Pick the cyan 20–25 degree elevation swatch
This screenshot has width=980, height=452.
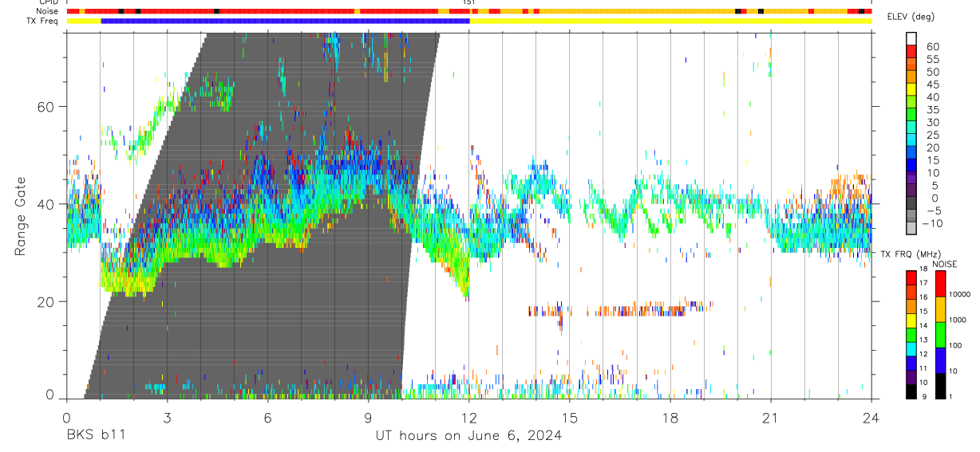click(911, 140)
